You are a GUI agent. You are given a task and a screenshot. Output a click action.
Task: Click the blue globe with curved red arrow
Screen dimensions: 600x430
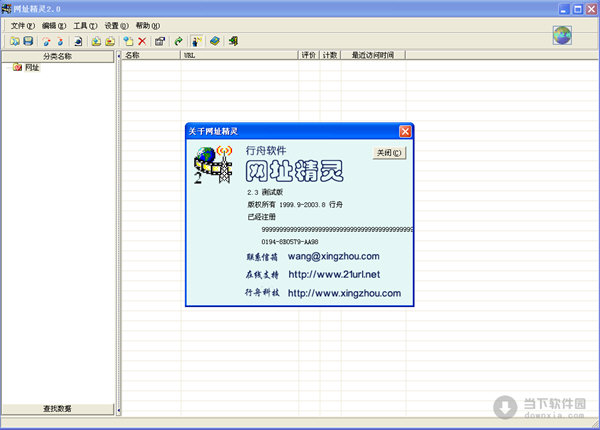(x=47, y=41)
